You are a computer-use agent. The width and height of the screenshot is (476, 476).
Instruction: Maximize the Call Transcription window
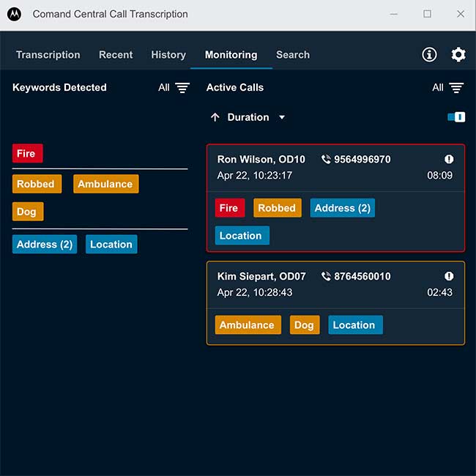(427, 14)
